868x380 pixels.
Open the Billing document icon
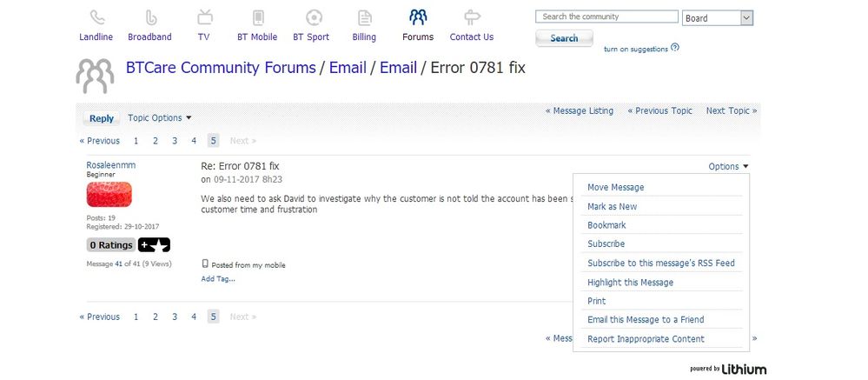365,17
